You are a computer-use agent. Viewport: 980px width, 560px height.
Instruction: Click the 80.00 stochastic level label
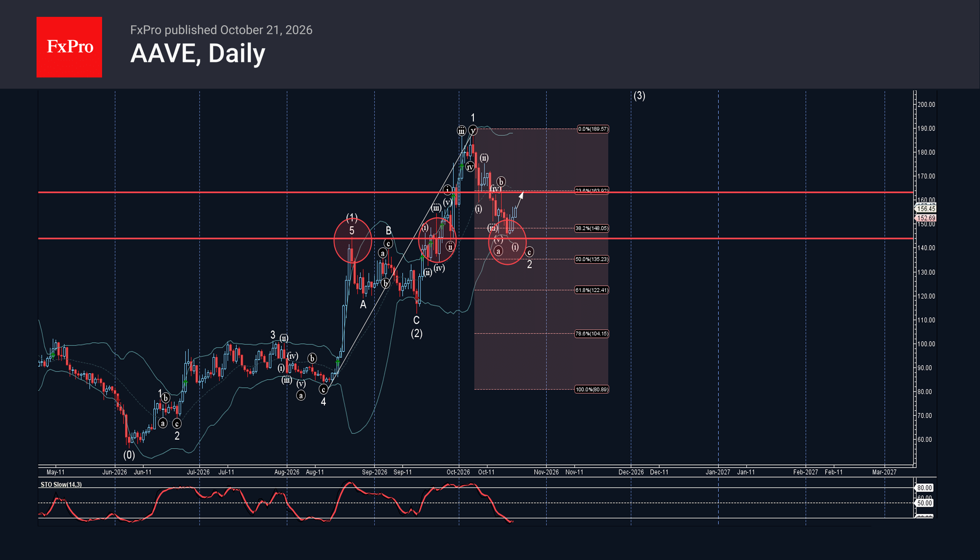coord(924,488)
